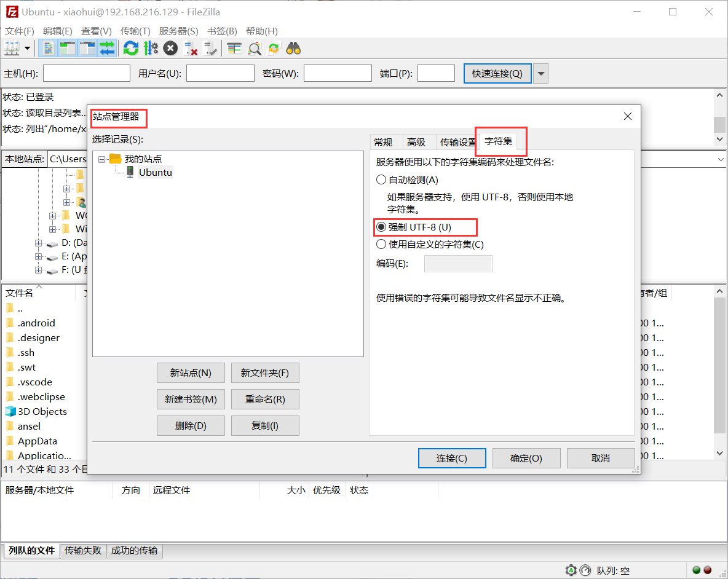
Task: Select 强制 UTF-8 (U) radio option
Action: click(381, 227)
